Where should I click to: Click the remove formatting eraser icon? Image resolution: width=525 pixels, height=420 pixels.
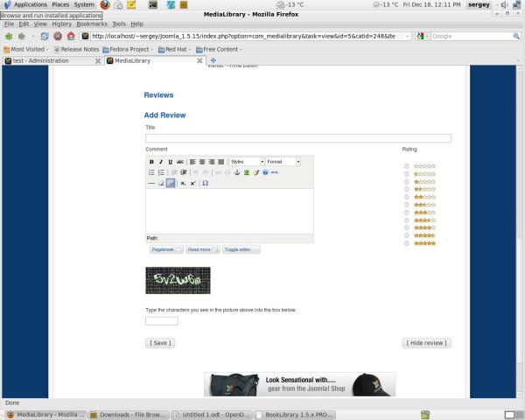coord(161,183)
